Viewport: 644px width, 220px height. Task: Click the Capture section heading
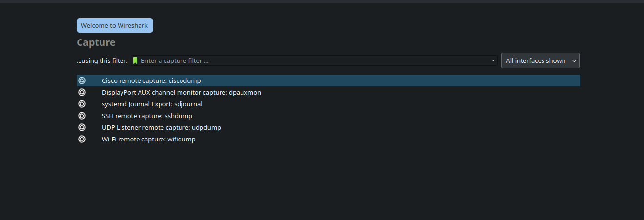(96, 42)
